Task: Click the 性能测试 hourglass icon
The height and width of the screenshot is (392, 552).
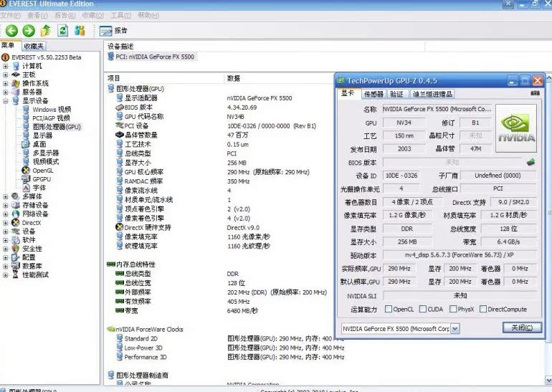Action: coord(16,274)
